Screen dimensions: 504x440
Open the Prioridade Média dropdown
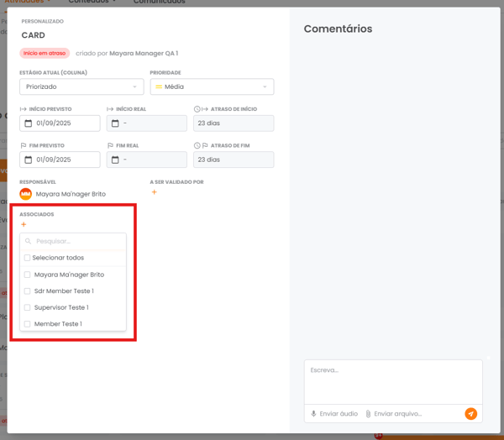coord(212,86)
